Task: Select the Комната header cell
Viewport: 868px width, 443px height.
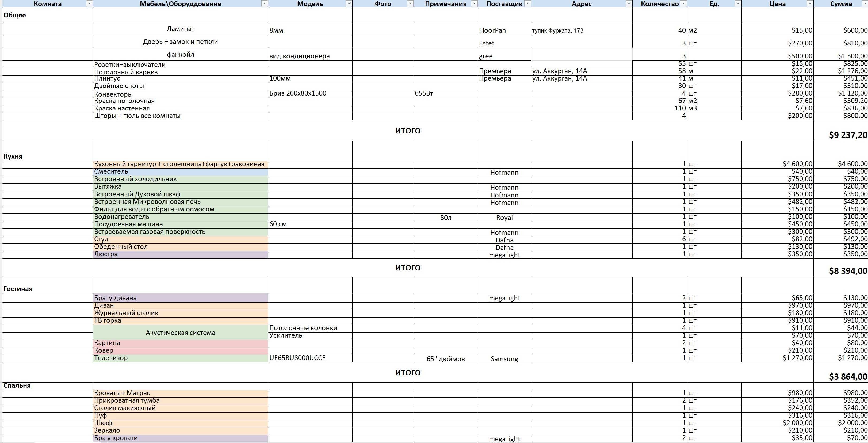Action: pos(48,4)
